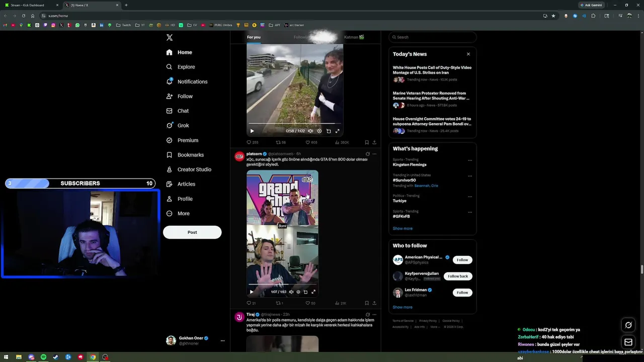Screen dimensions: 644x362
Task: Follow American Physical Society
Action: coord(462,260)
